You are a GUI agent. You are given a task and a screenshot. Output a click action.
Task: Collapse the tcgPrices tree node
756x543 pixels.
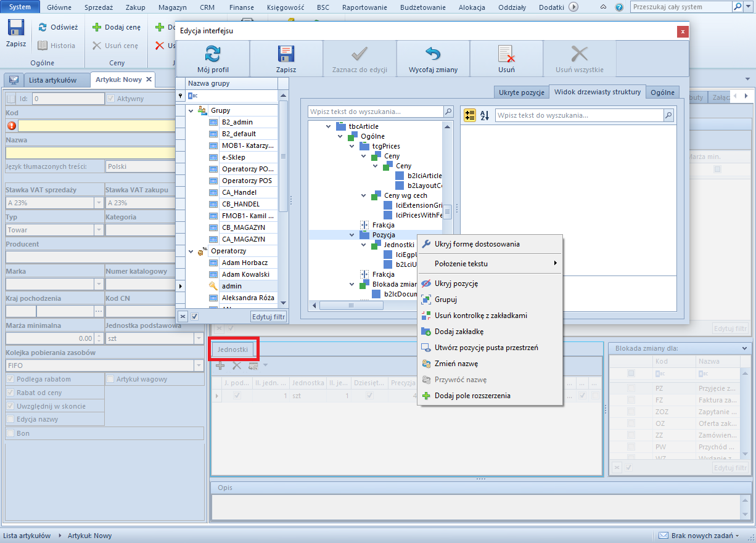(x=353, y=146)
